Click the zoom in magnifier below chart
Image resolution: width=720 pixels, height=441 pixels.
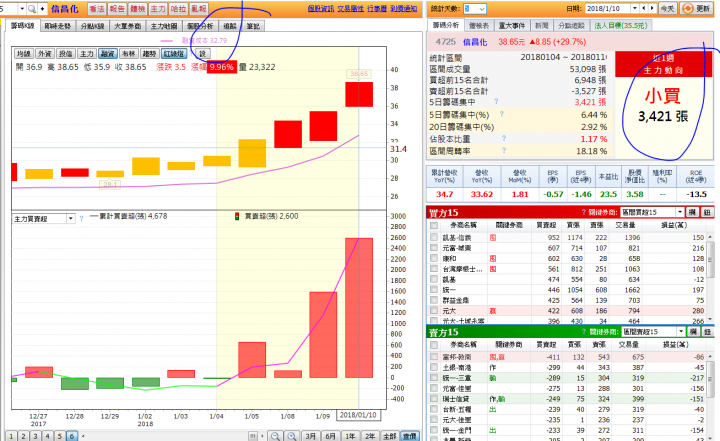291,436
